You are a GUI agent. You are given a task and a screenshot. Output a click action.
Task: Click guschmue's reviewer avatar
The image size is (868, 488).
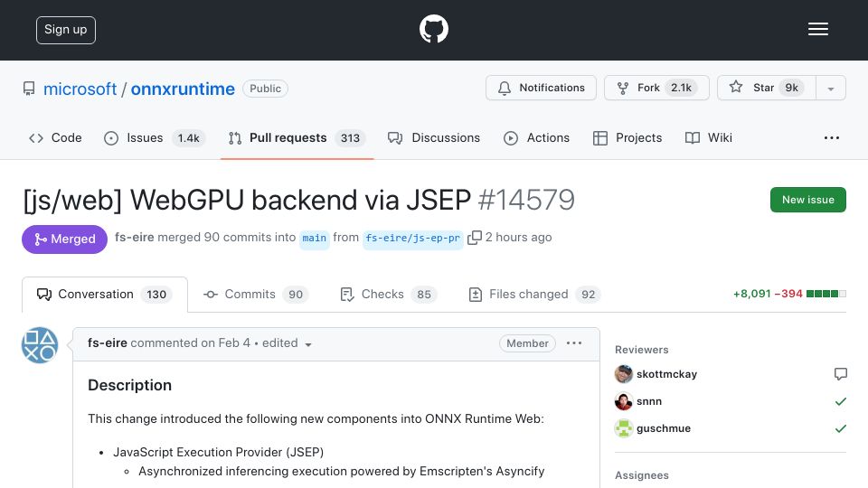point(623,428)
